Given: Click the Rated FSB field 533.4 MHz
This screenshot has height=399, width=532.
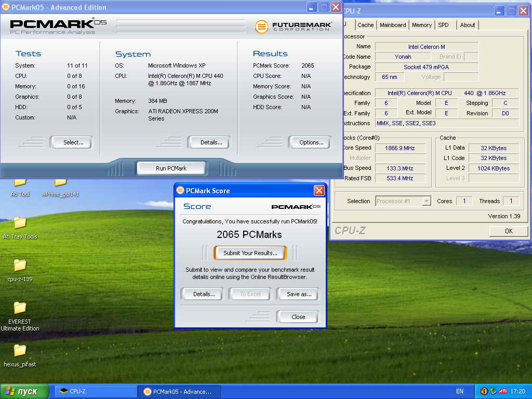Looking at the screenshot, I should 400,178.
